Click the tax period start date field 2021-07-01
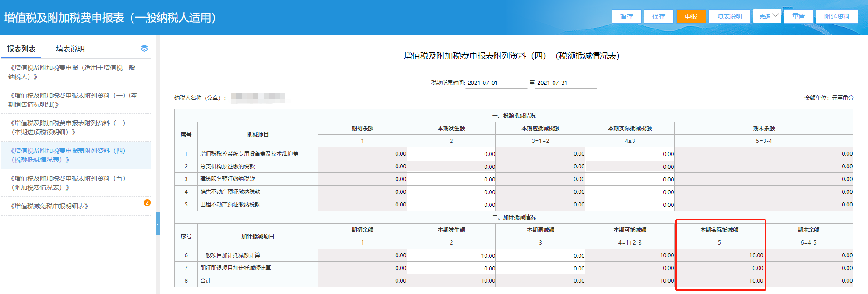The image size is (868, 294). 495,83
